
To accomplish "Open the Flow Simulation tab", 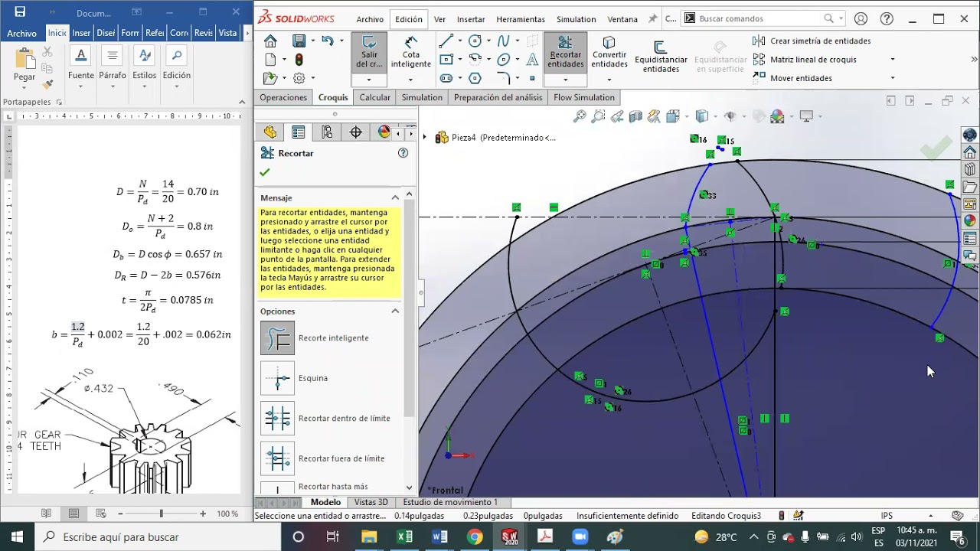I will point(584,97).
